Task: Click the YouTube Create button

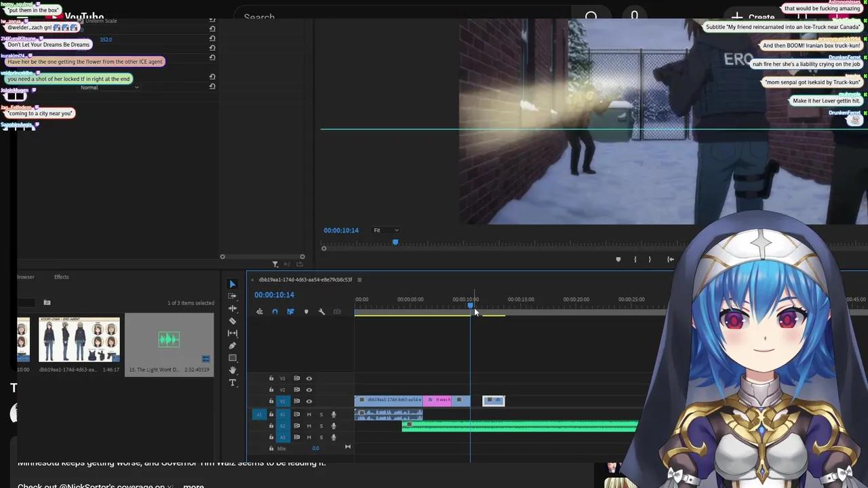Action: (754, 17)
